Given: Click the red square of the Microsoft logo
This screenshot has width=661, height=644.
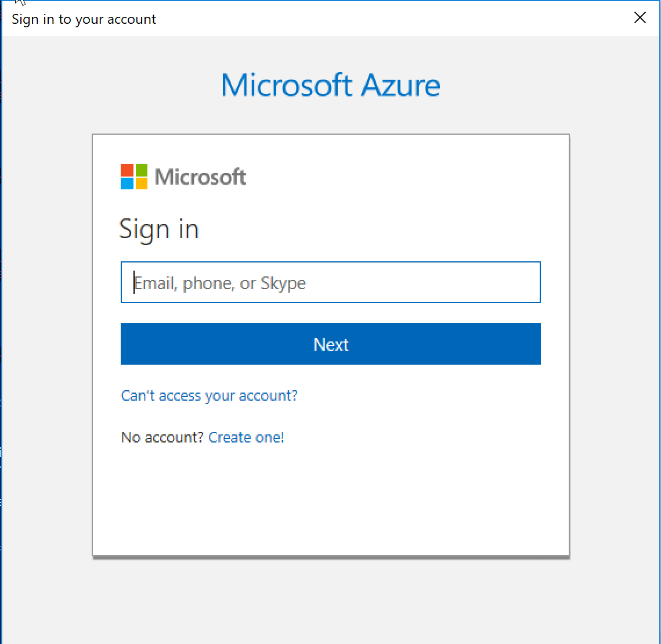Looking at the screenshot, I should [x=127, y=170].
